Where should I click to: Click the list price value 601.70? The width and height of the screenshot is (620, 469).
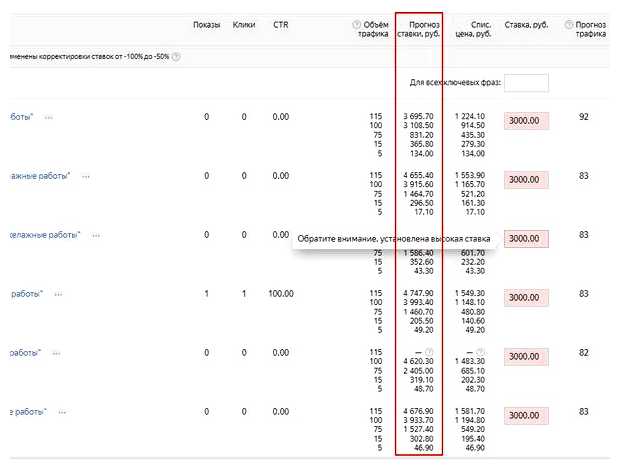[x=473, y=253]
